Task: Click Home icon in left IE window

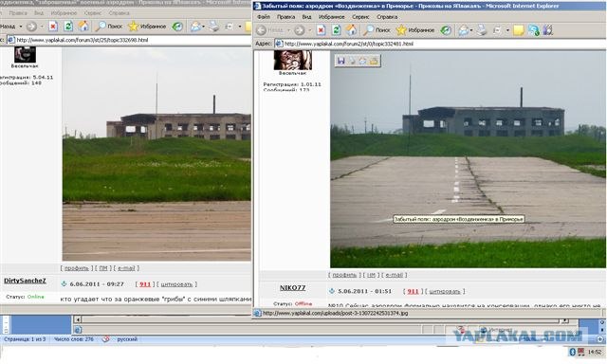Action: click(x=83, y=27)
